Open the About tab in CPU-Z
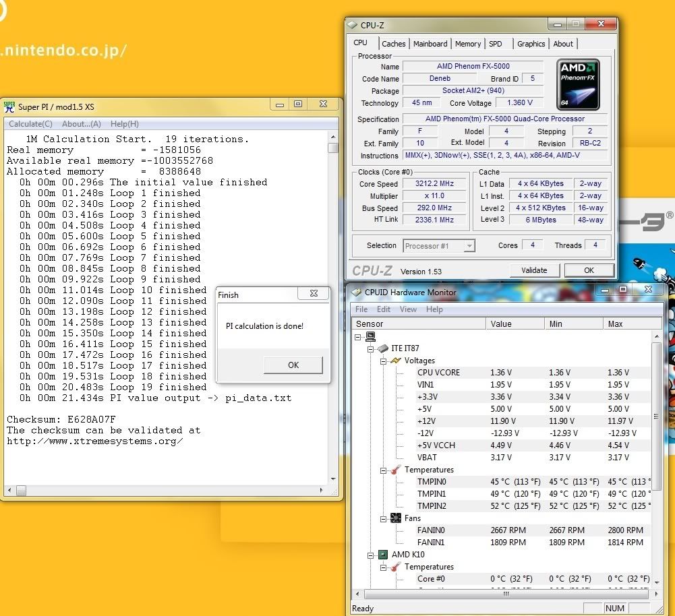This screenshot has width=675, height=616. [563, 44]
